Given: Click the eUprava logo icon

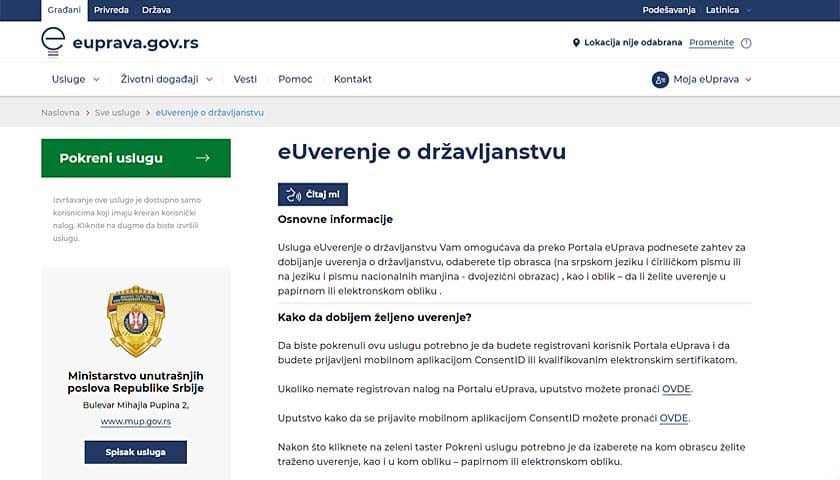Looking at the screenshot, I should 53,42.
